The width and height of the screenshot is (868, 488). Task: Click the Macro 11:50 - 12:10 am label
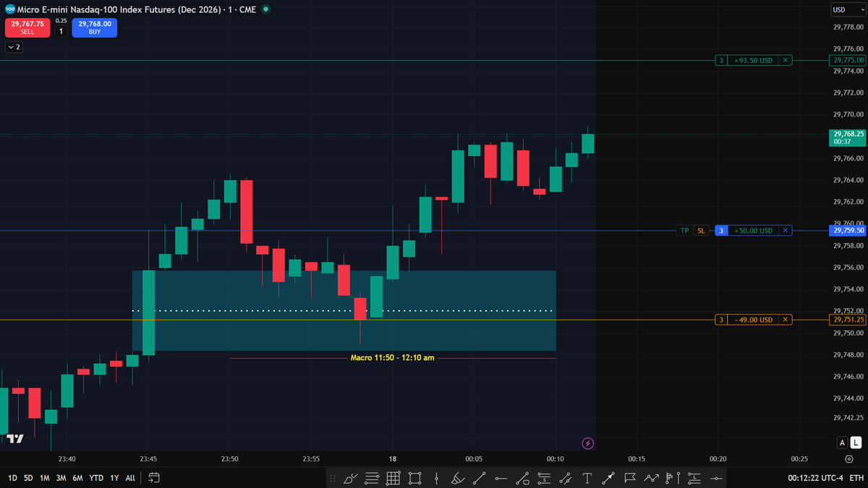tap(392, 357)
